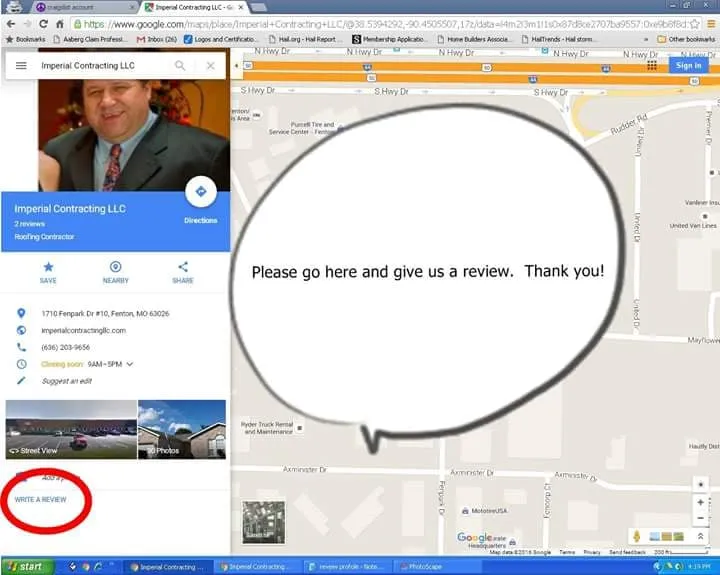Reload the page with browser refresh
The width and height of the screenshot is (720, 575).
[43, 23]
